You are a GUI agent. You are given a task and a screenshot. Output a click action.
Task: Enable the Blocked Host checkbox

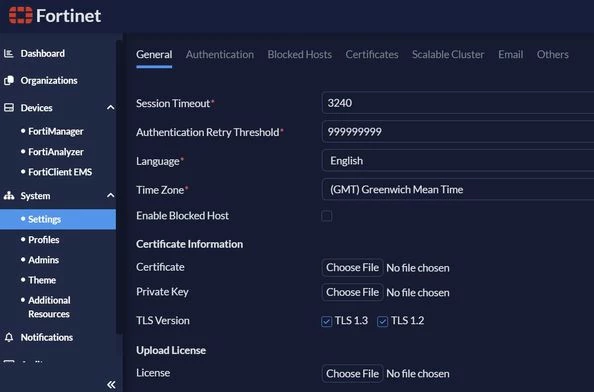tap(327, 216)
